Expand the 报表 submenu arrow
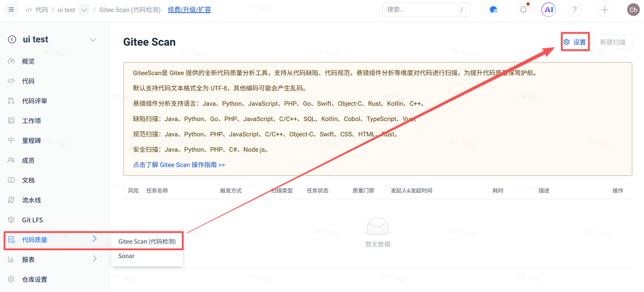This screenshot has height=292, width=644. [x=95, y=259]
